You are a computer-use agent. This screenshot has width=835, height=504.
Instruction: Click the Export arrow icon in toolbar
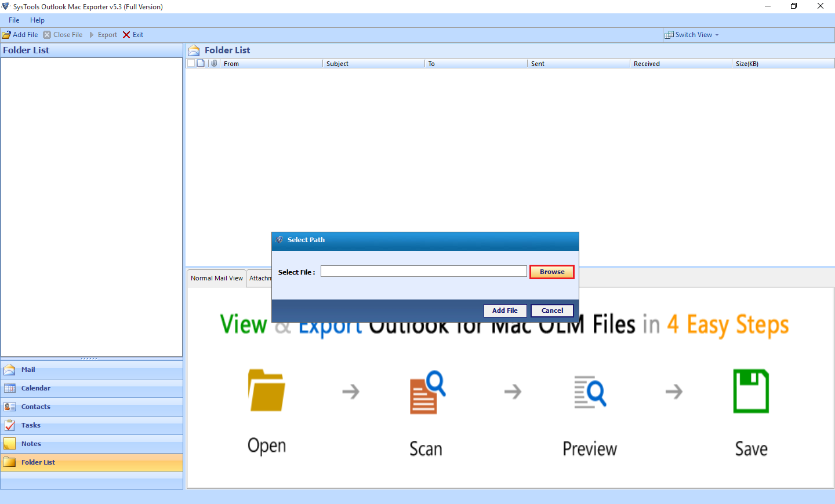coord(92,35)
